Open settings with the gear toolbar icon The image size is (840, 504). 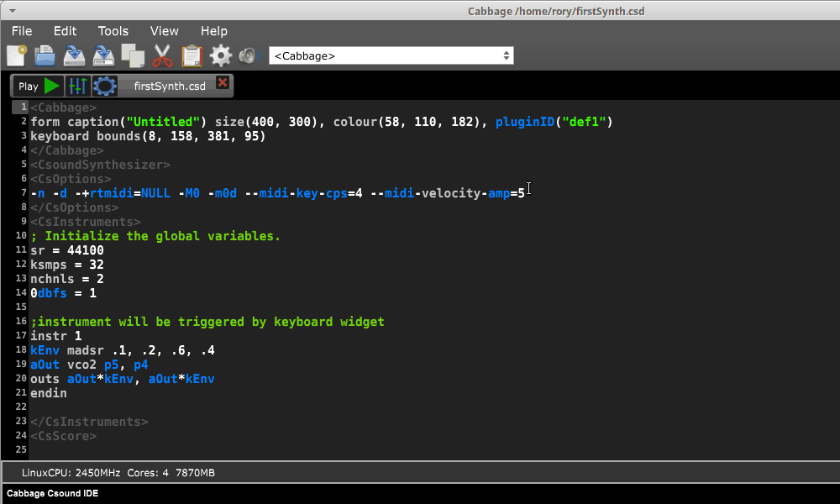pos(221,56)
